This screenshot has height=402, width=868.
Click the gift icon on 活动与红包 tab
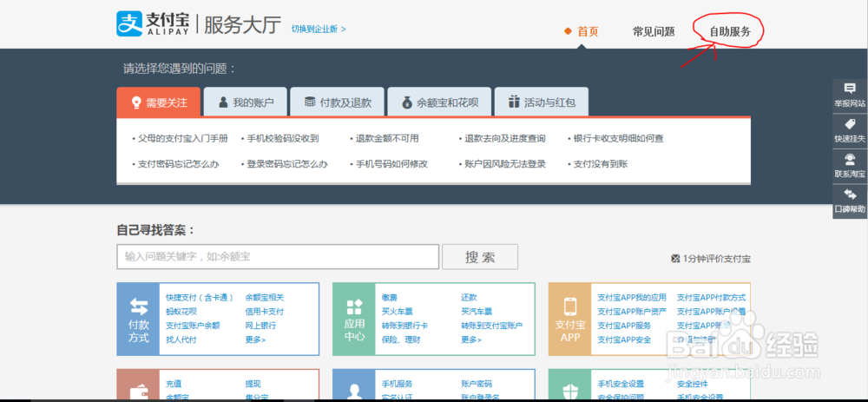(x=514, y=102)
